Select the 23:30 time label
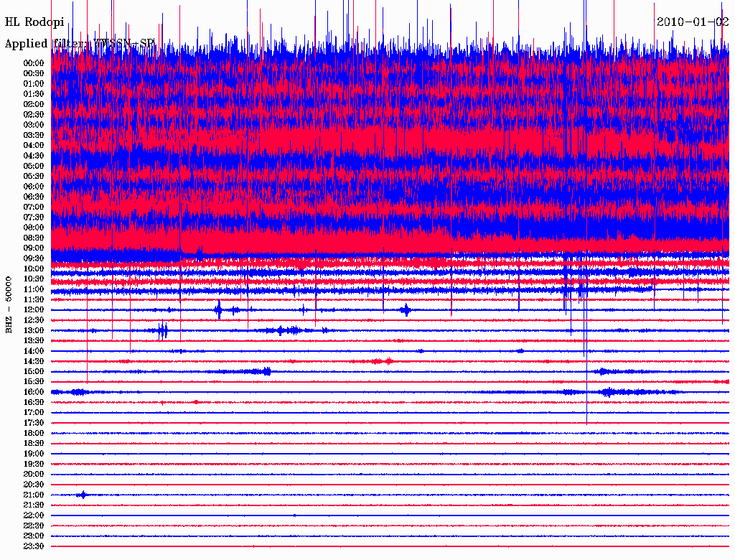This screenshot has width=735, height=560. coord(34,546)
